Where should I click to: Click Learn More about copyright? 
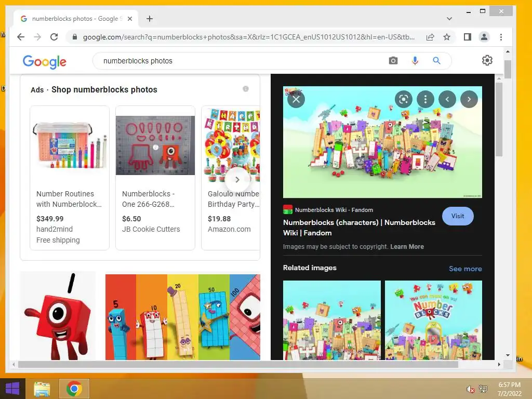point(407,247)
